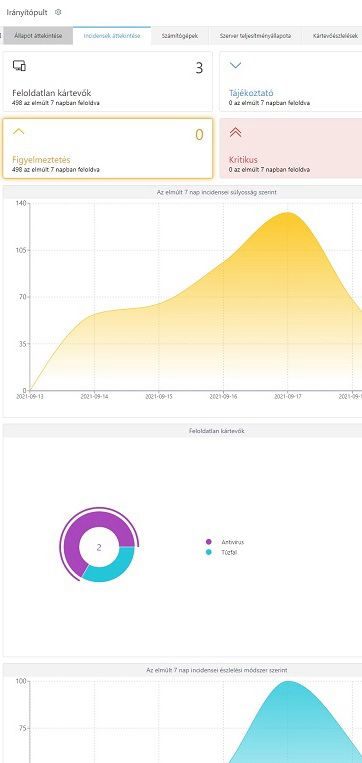Open Szerver teljesítményállapota tab
The width and height of the screenshot is (362, 763).
click(255, 36)
